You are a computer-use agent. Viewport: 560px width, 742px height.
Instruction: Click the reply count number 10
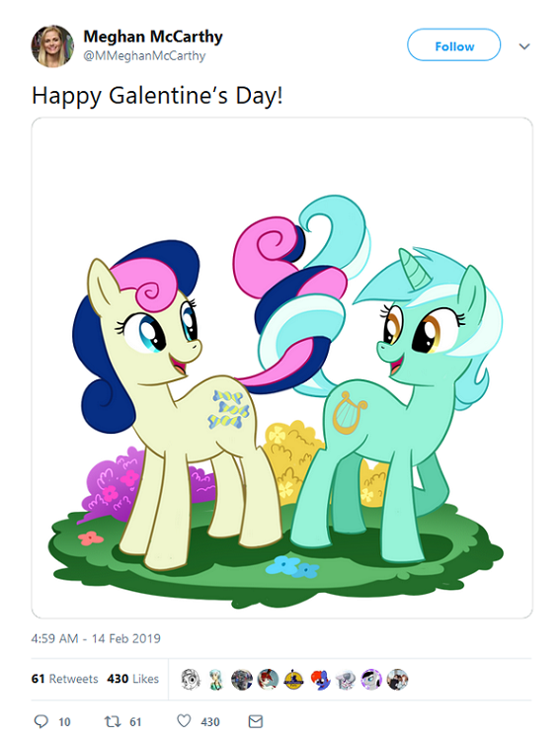click(x=64, y=721)
